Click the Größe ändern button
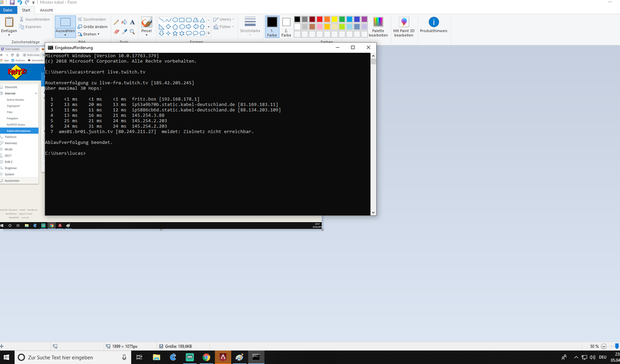Screen dimensions: 620x364 (92, 26)
